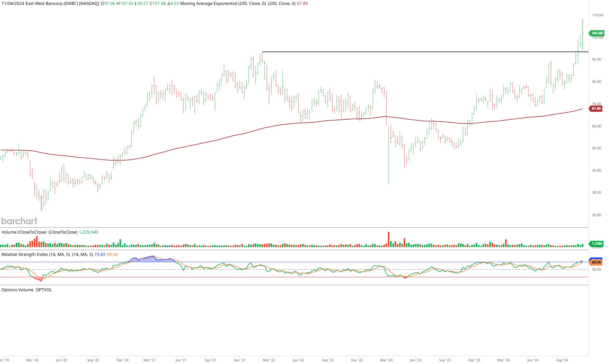The image size is (609, 364).
Task: Click the Dec '23 date axis label
Action: click(x=474, y=360)
